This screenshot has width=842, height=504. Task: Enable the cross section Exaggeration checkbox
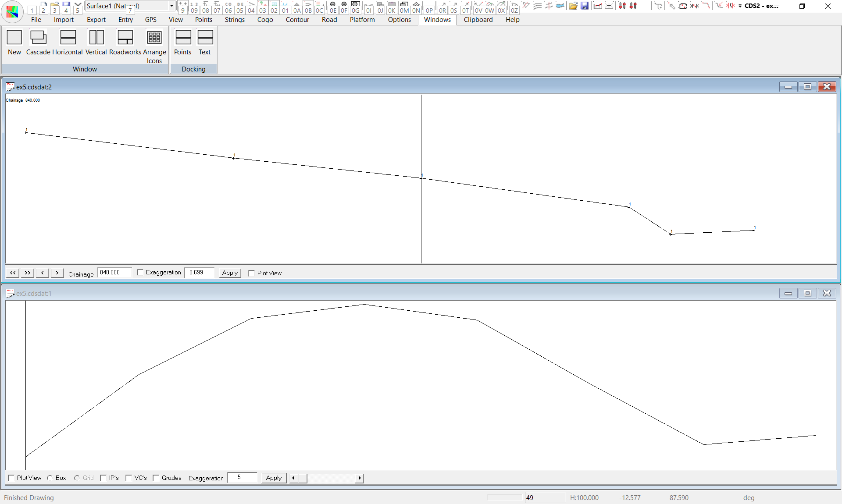140,273
